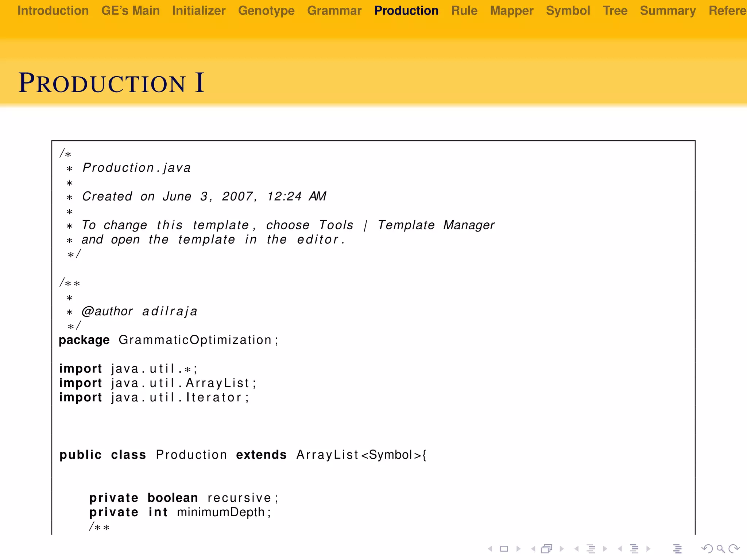Click the subsection navigation icon

591,549
